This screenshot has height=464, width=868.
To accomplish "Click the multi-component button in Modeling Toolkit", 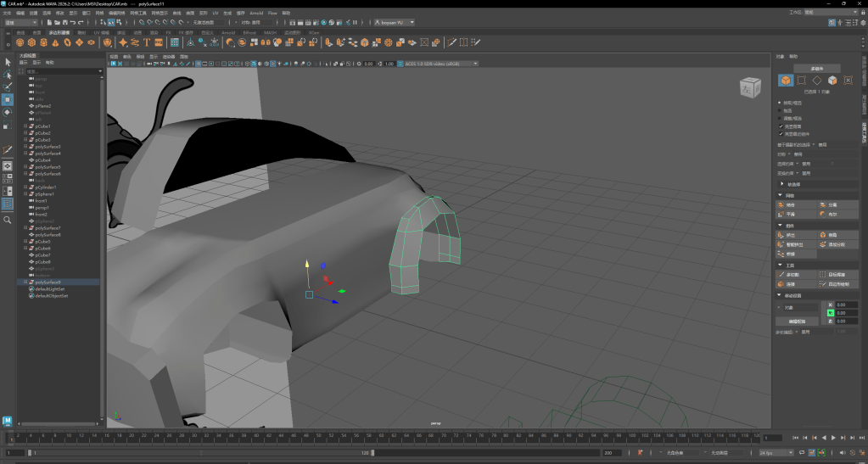I will tap(816, 68).
